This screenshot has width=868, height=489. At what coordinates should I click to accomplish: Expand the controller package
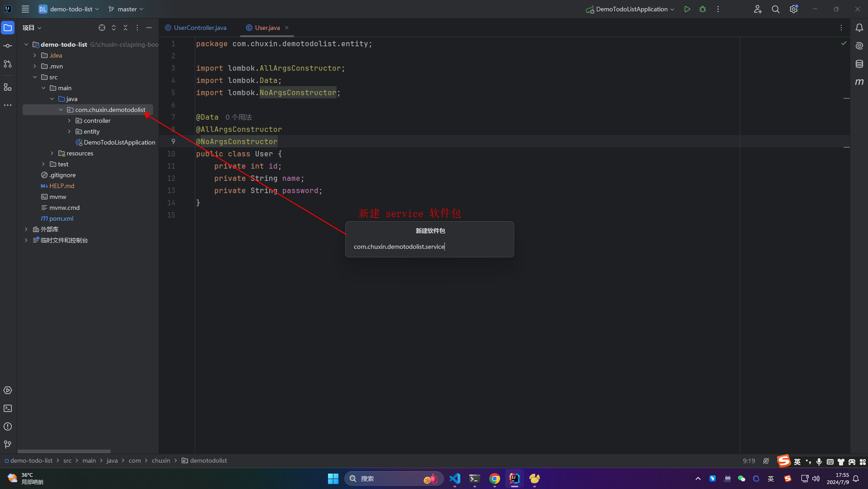pyautogui.click(x=69, y=121)
